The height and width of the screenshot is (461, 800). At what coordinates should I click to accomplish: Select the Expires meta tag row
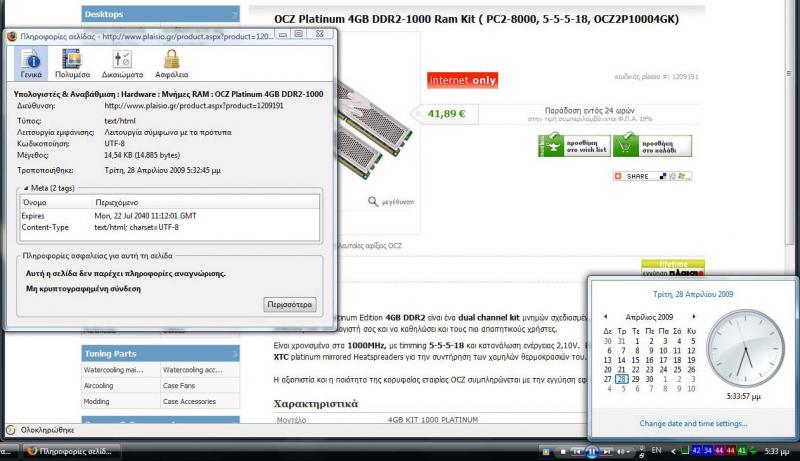tap(170, 216)
